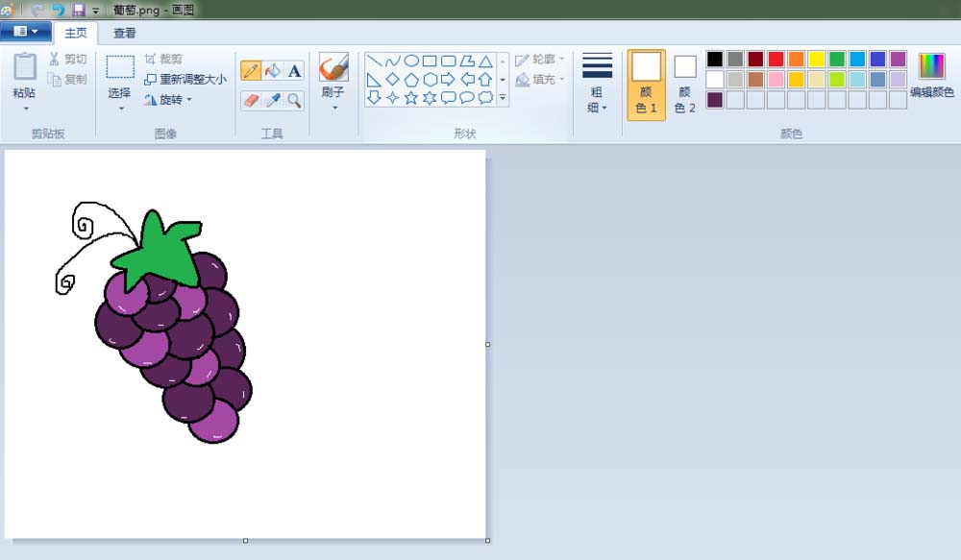Screen dimensions: 961x560
Task: Open the Paint file menu button
Action: click(25, 32)
